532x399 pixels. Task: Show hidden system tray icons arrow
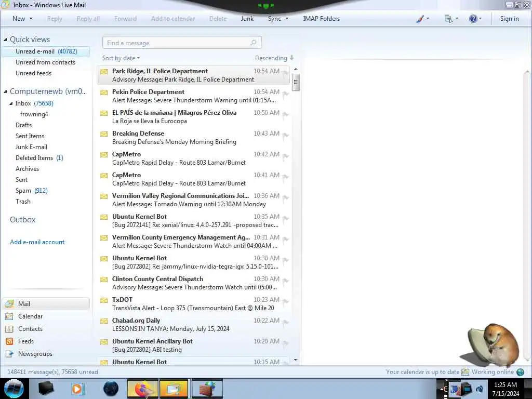(443, 389)
